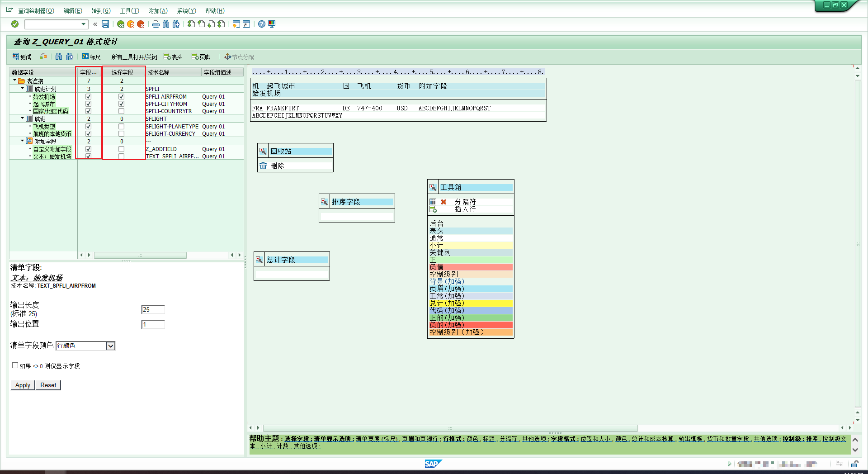Viewport: 868px width, 474px height.
Task: Click the Apply button
Action: click(23, 385)
